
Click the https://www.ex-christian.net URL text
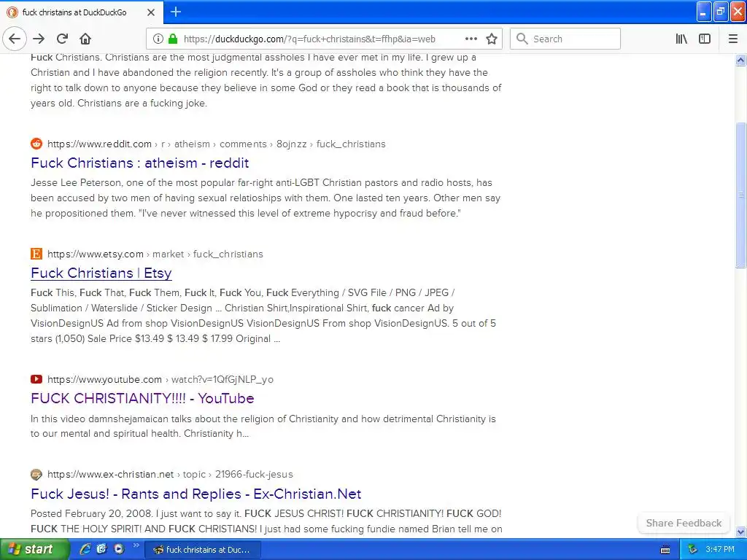pyautogui.click(x=110, y=474)
